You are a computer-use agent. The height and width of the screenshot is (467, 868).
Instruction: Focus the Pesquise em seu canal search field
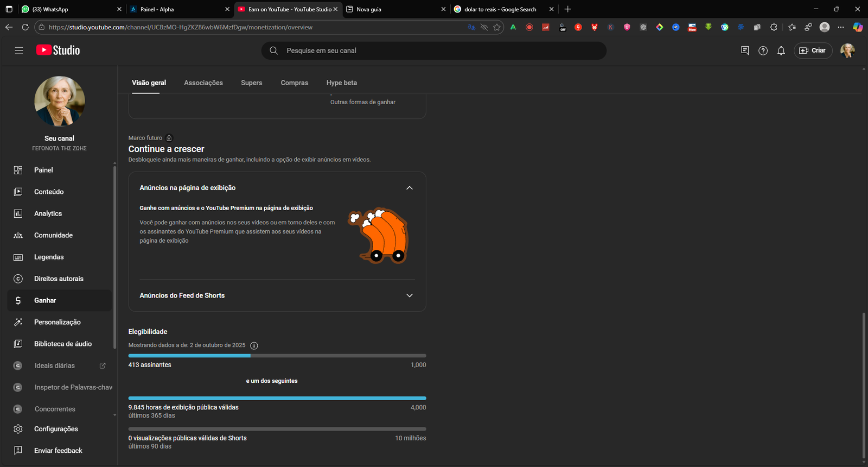point(434,51)
